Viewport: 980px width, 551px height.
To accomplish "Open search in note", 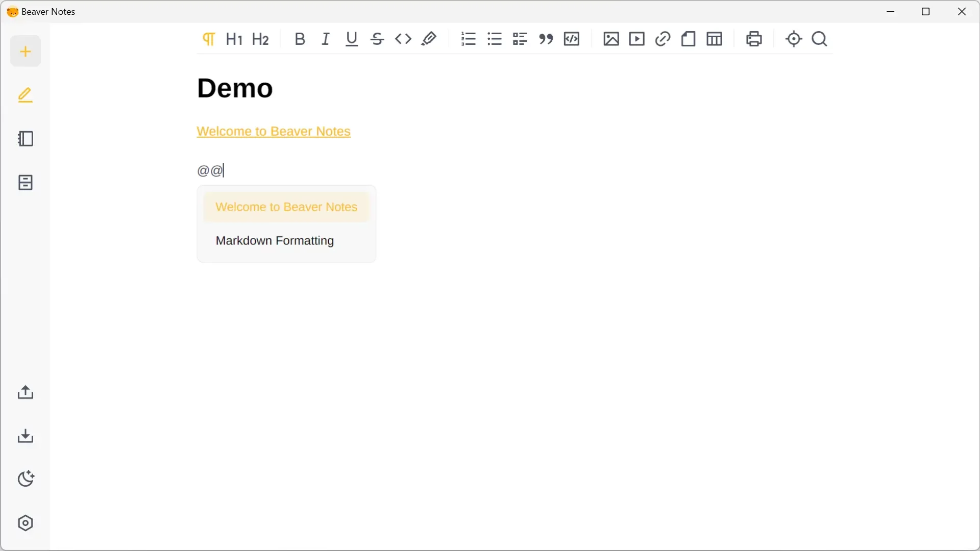I will pos(820,39).
